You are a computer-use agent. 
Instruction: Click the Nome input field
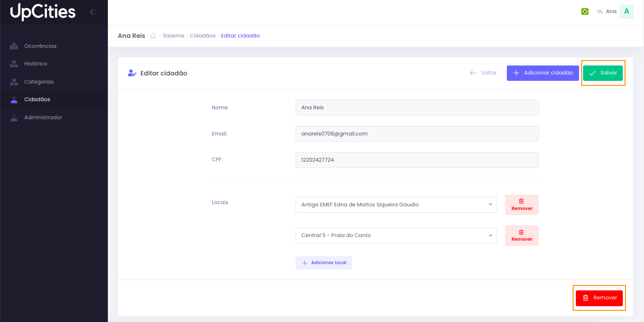click(417, 107)
